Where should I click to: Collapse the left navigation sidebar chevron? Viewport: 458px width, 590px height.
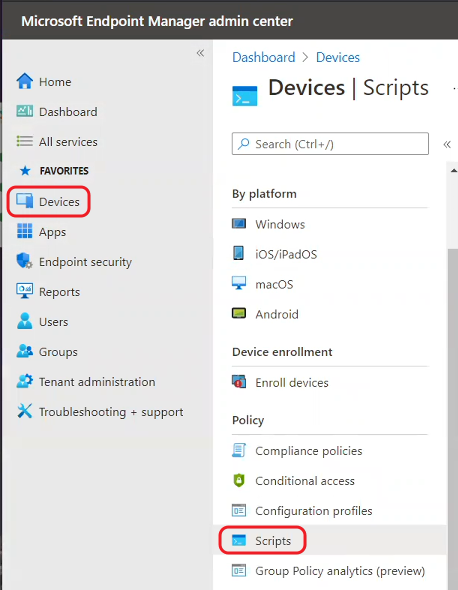pyautogui.click(x=200, y=53)
